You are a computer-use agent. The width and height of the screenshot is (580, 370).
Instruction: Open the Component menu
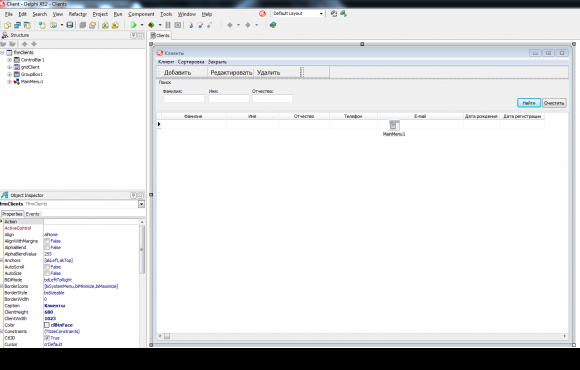(x=141, y=14)
